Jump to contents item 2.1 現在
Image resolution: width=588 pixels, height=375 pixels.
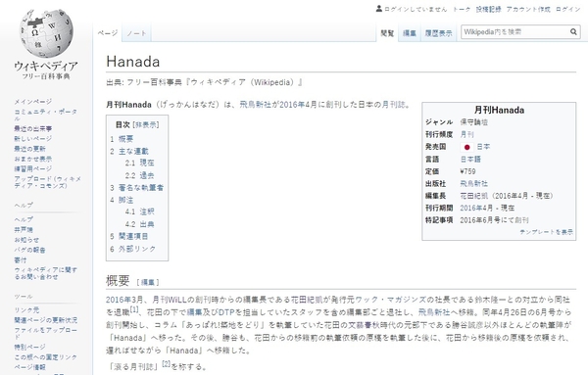(x=140, y=163)
